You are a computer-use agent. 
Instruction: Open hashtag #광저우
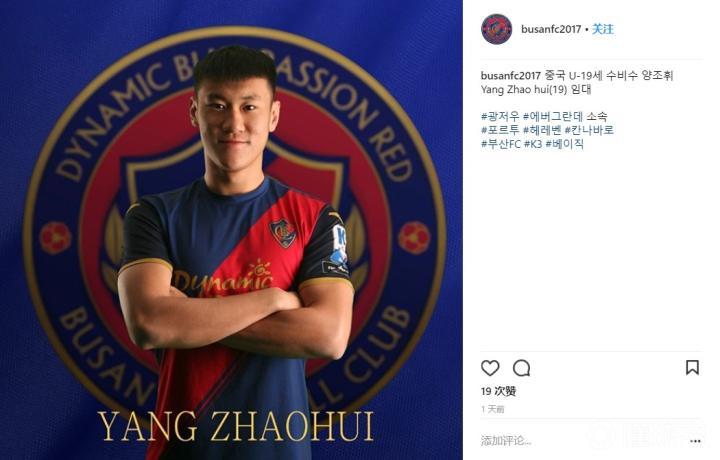[500, 116]
